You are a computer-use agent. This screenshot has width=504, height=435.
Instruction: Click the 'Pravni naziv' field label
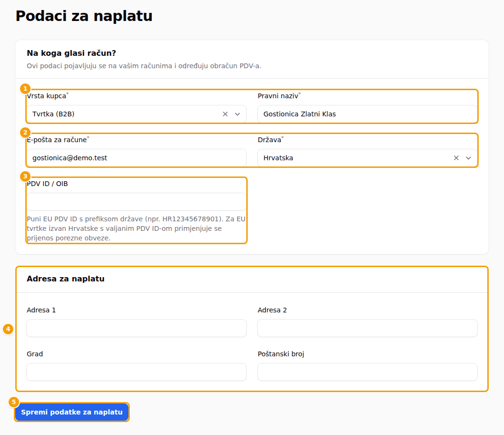(x=278, y=96)
